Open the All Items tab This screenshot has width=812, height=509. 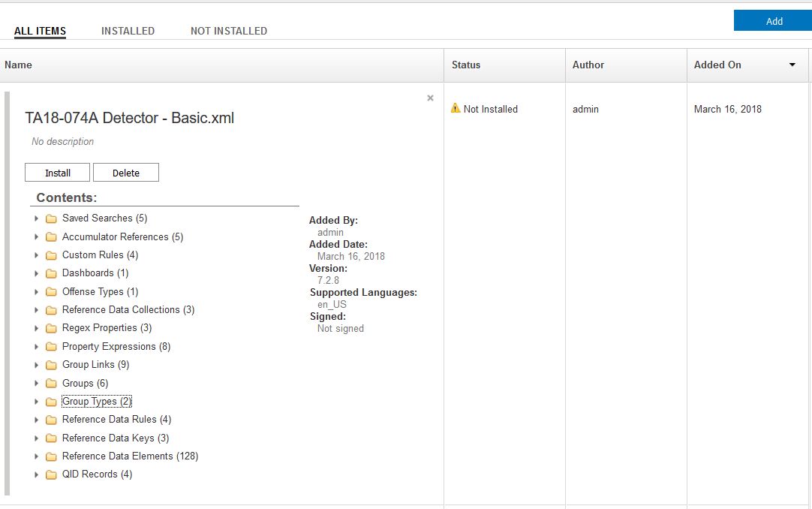[40, 31]
